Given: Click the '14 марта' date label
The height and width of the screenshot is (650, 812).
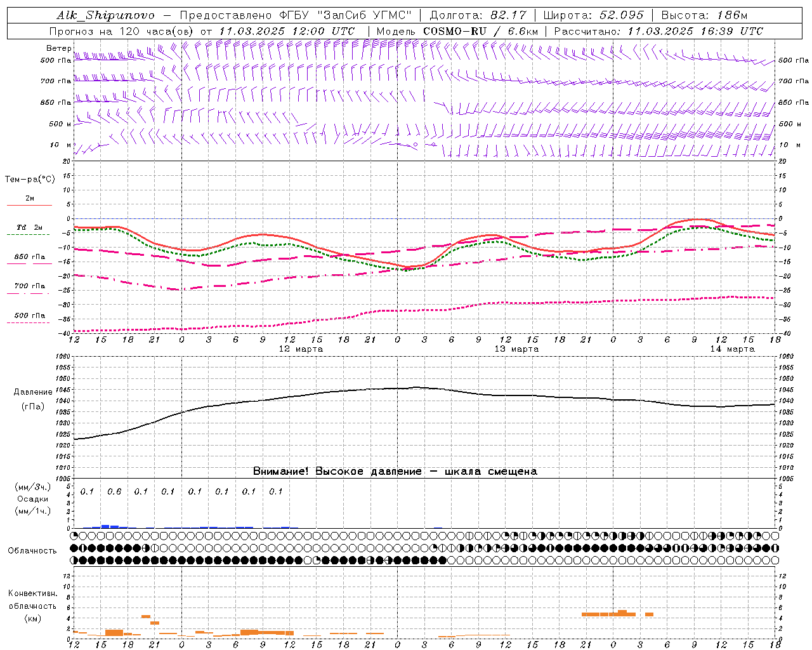Looking at the screenshot, I should point(732,349).
